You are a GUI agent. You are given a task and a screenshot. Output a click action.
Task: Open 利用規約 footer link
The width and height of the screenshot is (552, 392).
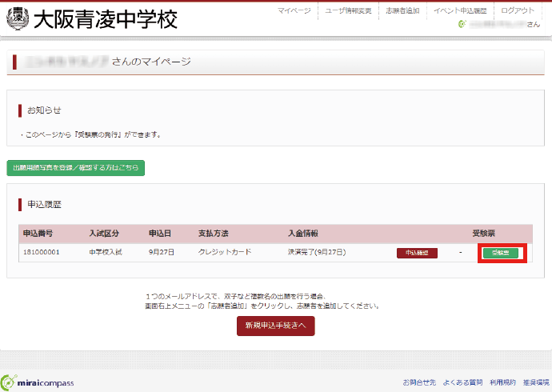[502, 382]
